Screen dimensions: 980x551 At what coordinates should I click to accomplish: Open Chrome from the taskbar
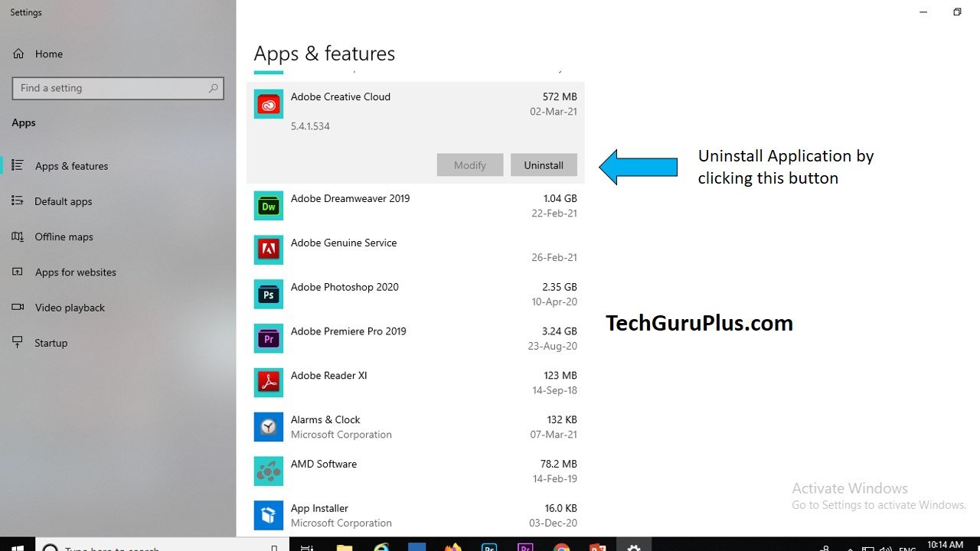pos(562,546)
